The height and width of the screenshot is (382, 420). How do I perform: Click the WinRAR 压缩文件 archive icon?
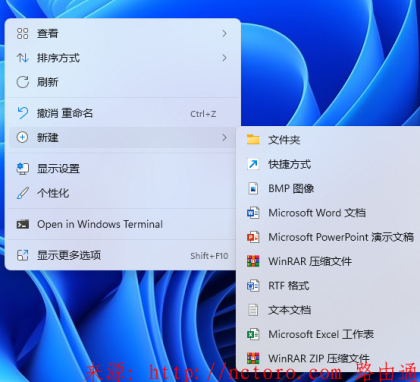(253, 261)
